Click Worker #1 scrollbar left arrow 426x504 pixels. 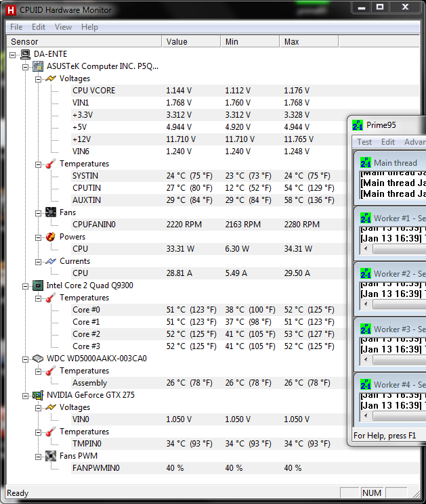coord(366,248)
